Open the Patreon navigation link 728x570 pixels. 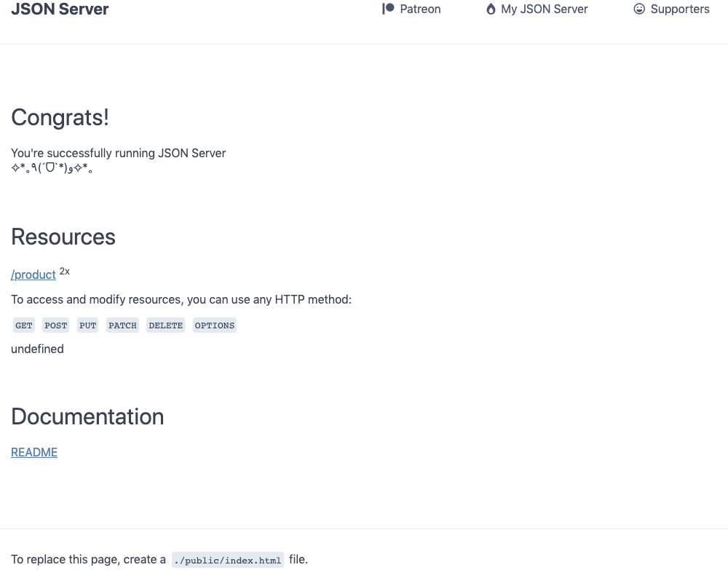pyautogui.click(x=420, y=9)
